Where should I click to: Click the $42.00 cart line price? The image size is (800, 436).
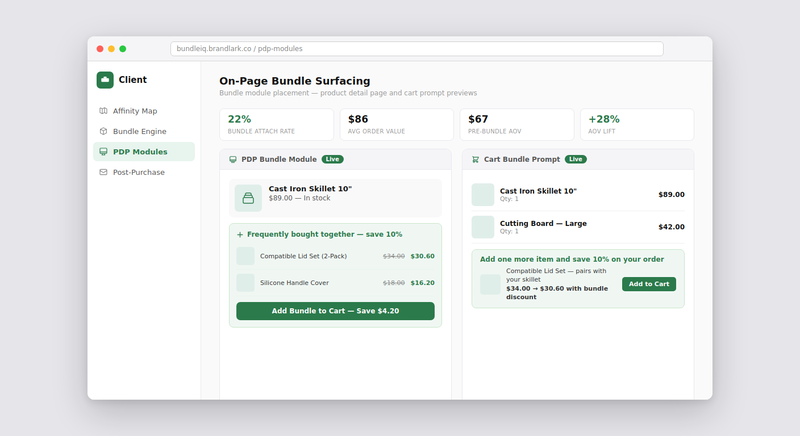[x=671, y=227]
